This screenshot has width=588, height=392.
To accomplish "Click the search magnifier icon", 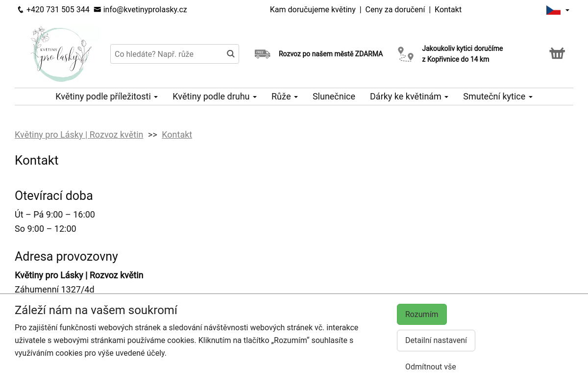I will click(x=231, y=54).
